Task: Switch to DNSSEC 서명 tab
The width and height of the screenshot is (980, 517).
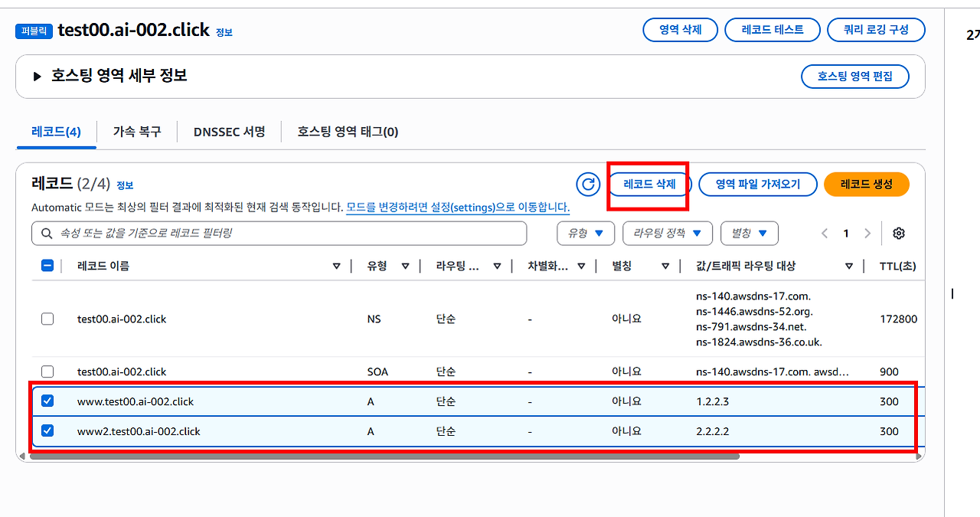Action: (230, 132)
